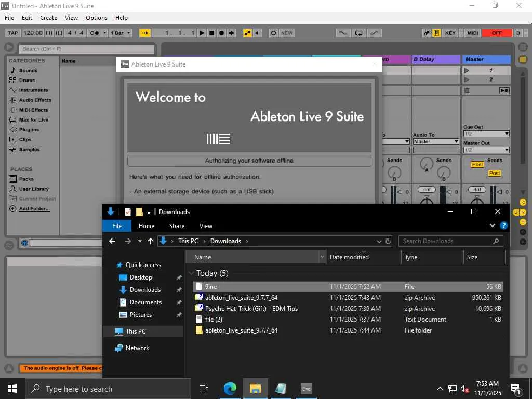Open the Options menu in Ableton
Viewport: 532px width, 399px height.
point(96,18)
